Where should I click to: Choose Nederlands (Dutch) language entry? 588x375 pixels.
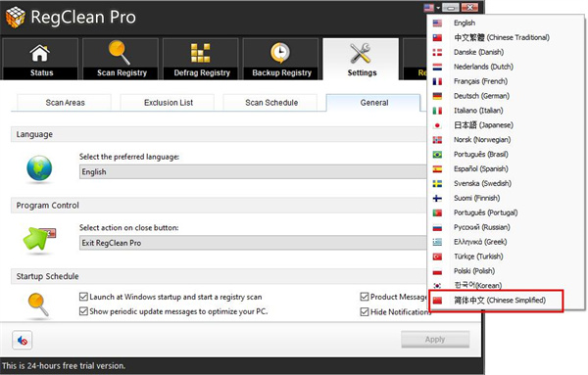pyautogui.click(x=507, y=67)
